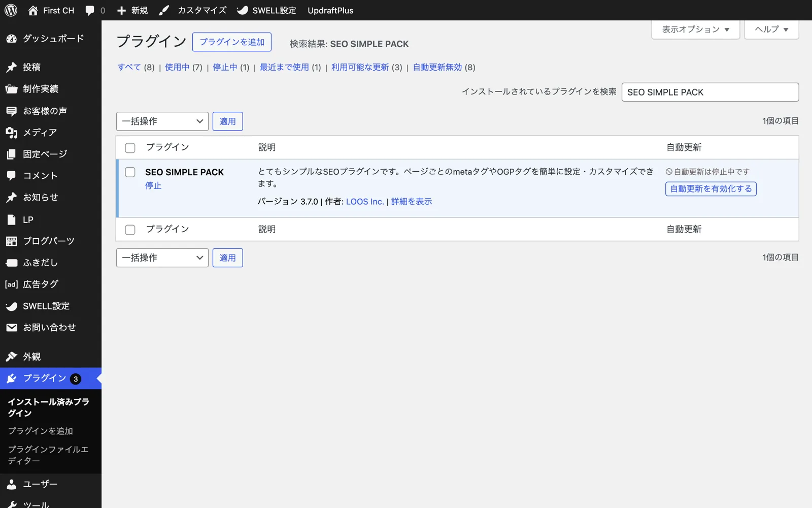The width and height of the screenshot is (812, 508).
Task: Click the brush icon for カスタマイズ
Action: point(164,10)
